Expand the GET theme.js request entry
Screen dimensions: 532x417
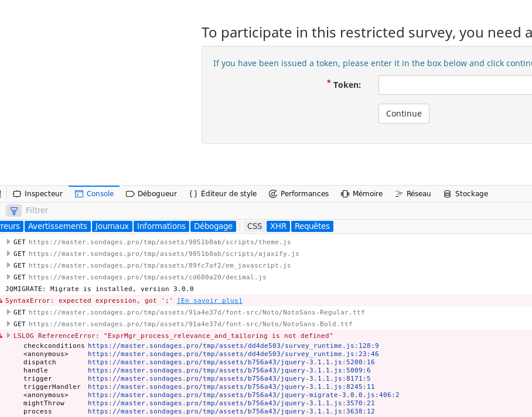click(8, 242)
